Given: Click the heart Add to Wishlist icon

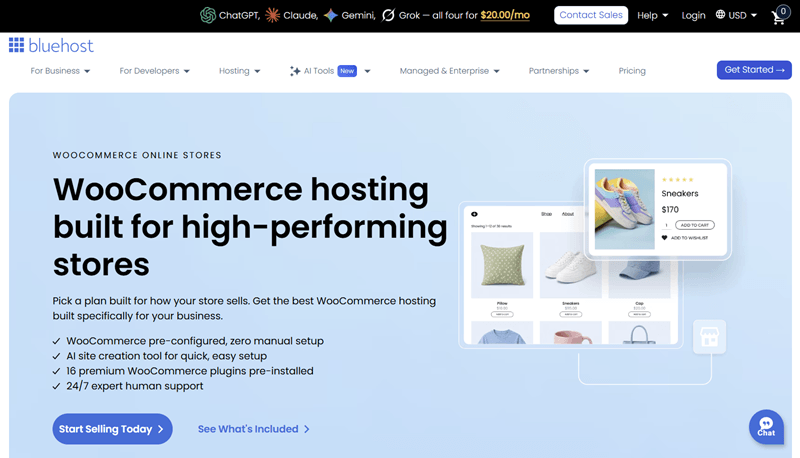Looking at the screenshot, I should (x=664, y=238).
